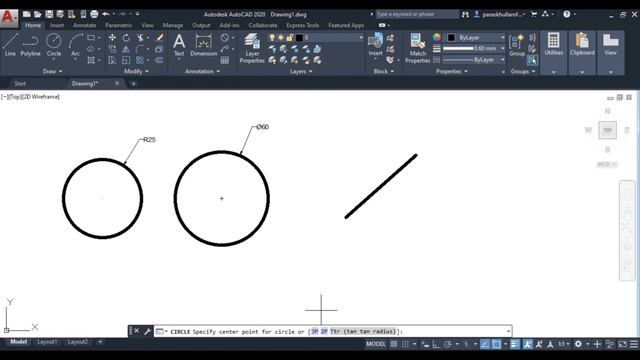
Task: Click the Move tool in Modify panel
Action: pos(112,38)
